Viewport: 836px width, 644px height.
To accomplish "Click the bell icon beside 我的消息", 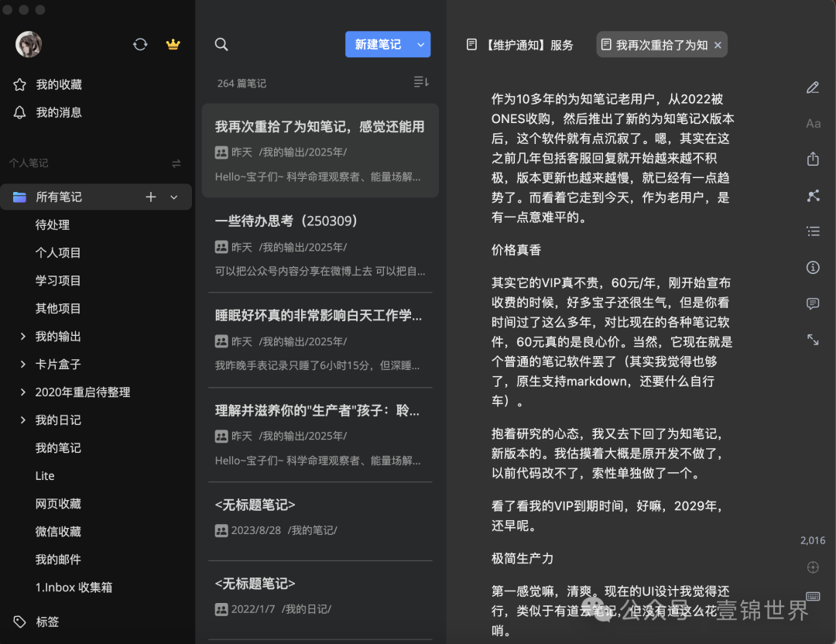I will (x=19, y=112).
